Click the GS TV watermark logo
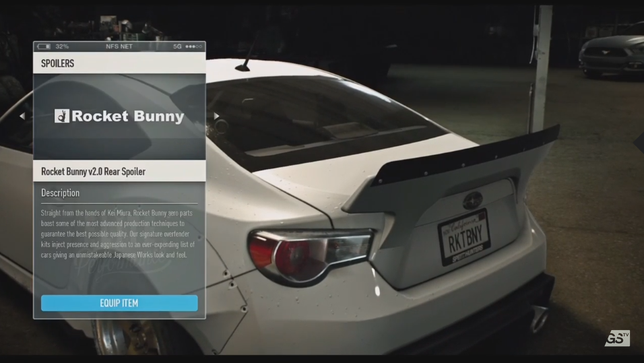 point(616,338)
